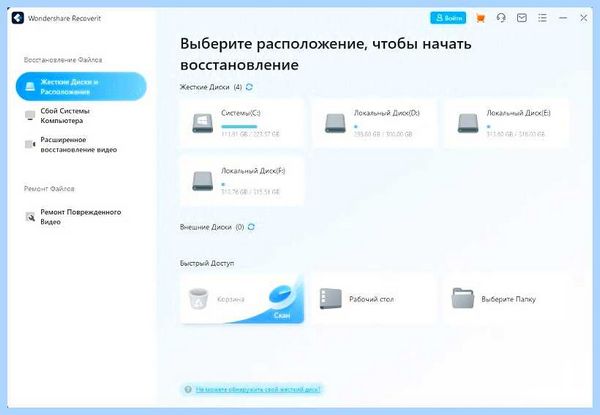The height and width of the screenshot is (415, 600).
Task: Click the Wondershare Recoverit logo icon
Action: click(18, 18)
